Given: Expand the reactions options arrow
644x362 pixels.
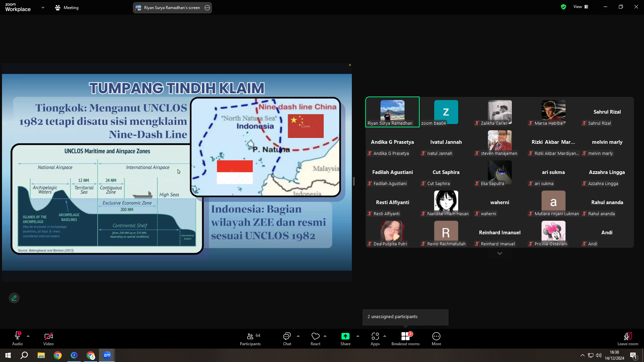Looking at the screenshot, I should coord(325,336).
